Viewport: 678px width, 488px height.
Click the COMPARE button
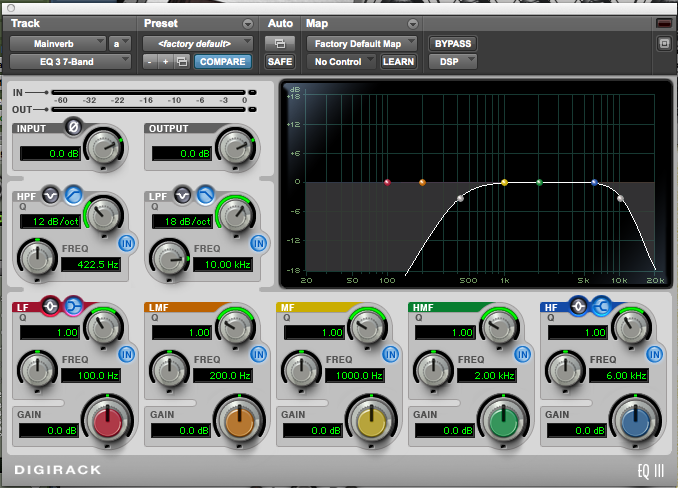(222, 62)
